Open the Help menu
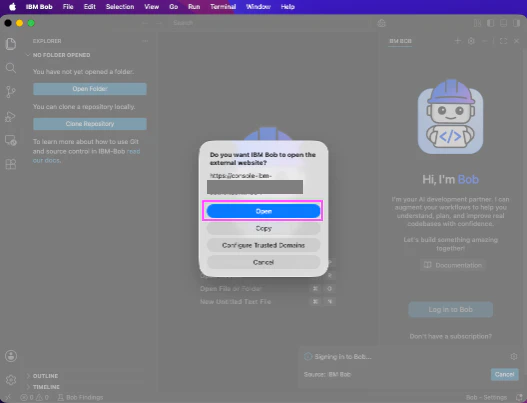527x403 pixels. pyautogui.click(x=288, y=7)
